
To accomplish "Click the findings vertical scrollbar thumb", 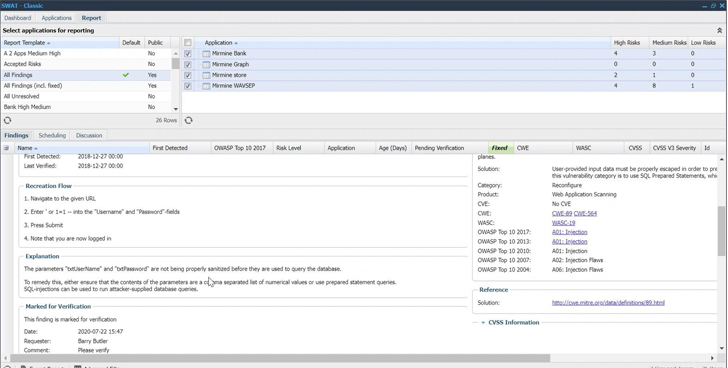I will tap(721, 231).
